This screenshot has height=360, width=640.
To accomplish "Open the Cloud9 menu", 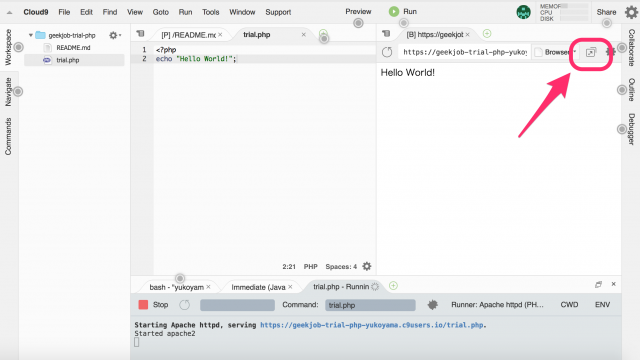I will pos(36,12).
